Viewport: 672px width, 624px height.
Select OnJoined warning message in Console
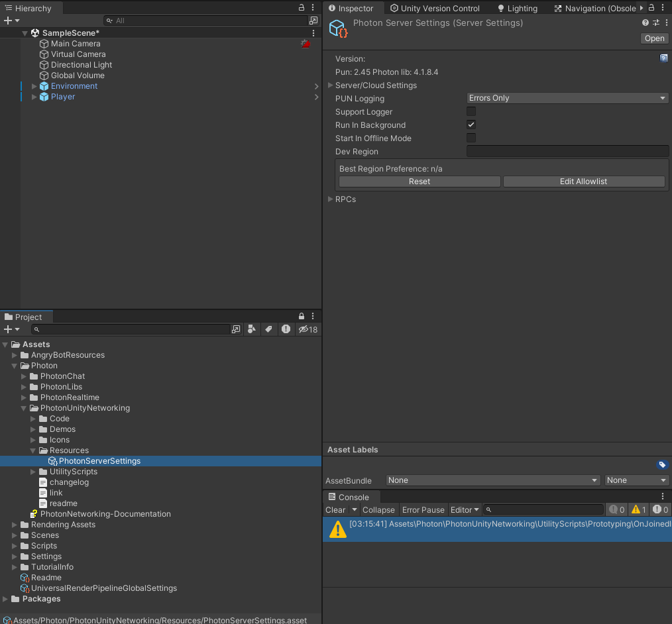point(497,529)
